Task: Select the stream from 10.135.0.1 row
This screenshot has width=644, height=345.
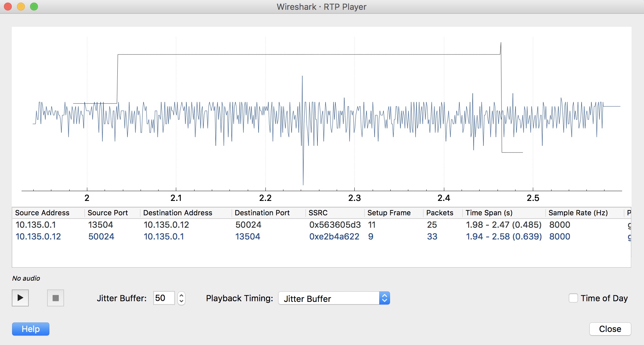Action: tap(36, 225)
